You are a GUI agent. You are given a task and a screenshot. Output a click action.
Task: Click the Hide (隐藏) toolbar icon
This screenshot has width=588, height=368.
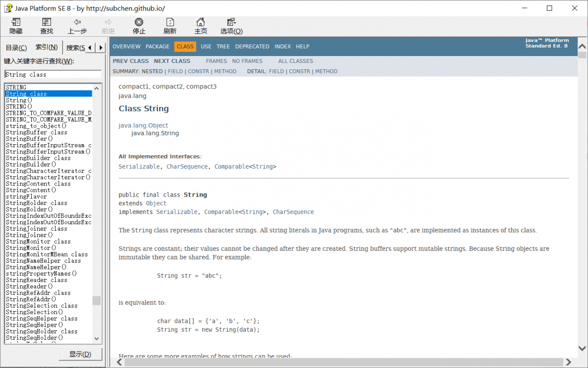click(x=16, y=26)
